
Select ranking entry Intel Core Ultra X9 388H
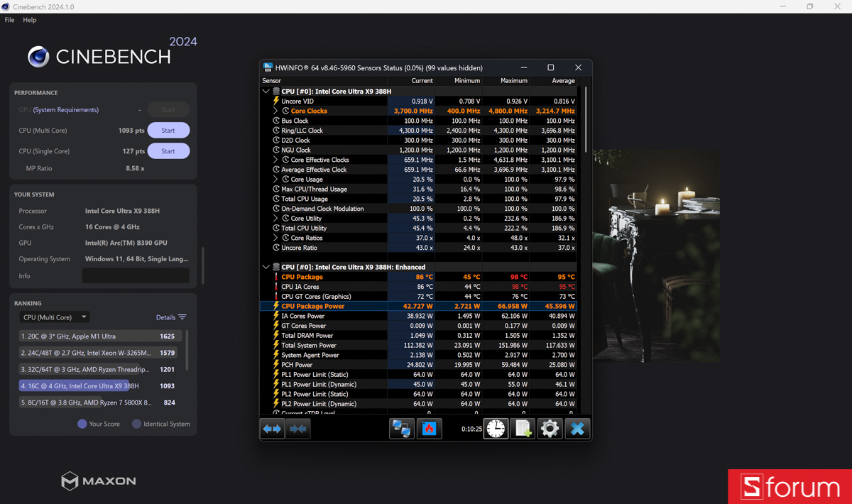click(x=99, y=386)
